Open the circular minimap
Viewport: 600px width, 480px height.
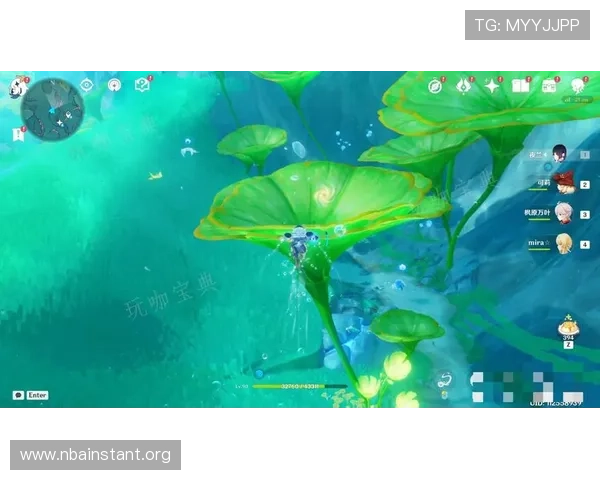coord(52,110)
